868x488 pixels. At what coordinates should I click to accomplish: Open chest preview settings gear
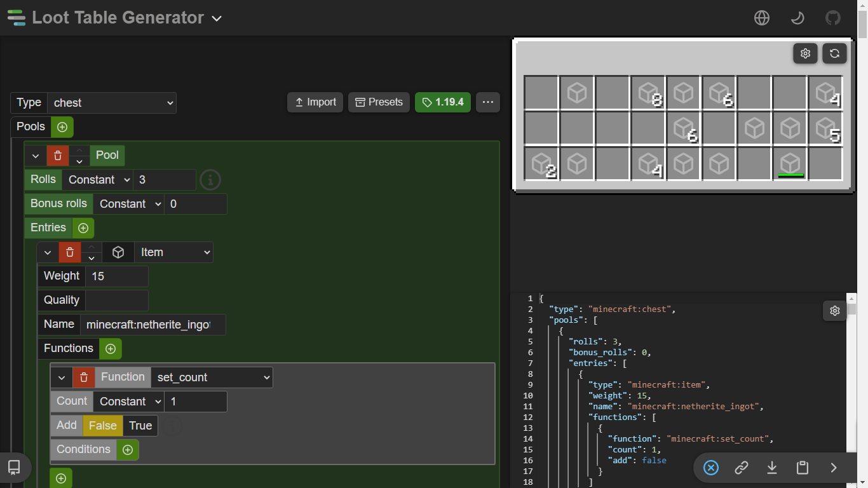[805, 53]
